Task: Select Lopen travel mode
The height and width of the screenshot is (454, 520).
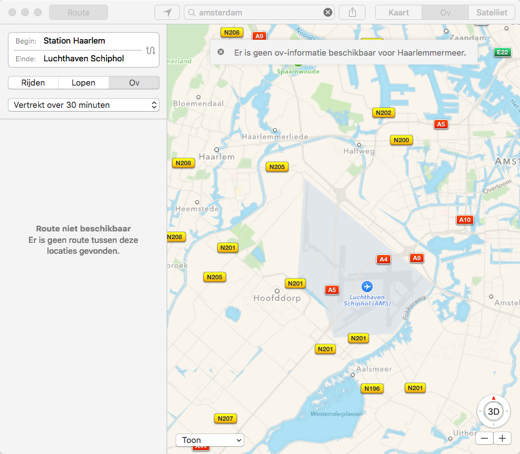Action: [83, 83]
